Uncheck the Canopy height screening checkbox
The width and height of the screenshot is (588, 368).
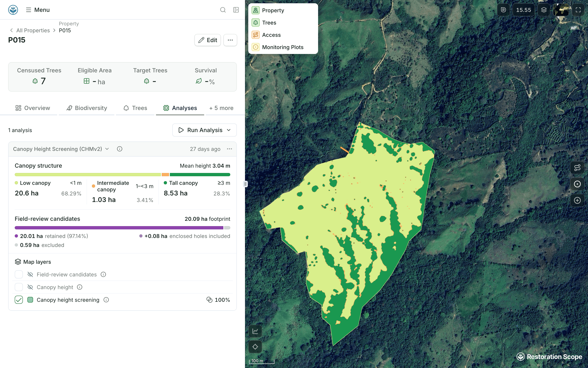[19, 300]
